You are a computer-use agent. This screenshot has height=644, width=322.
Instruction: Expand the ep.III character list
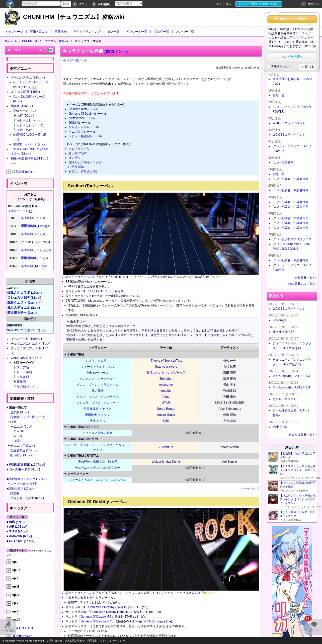[x=9, y=587]
